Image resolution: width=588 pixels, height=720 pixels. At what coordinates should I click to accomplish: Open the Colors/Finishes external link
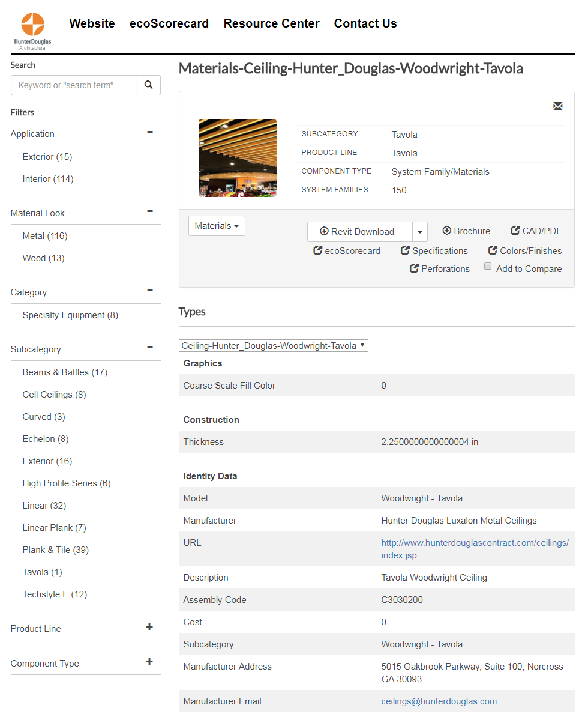pyautogui.click(x=525, y=251)
